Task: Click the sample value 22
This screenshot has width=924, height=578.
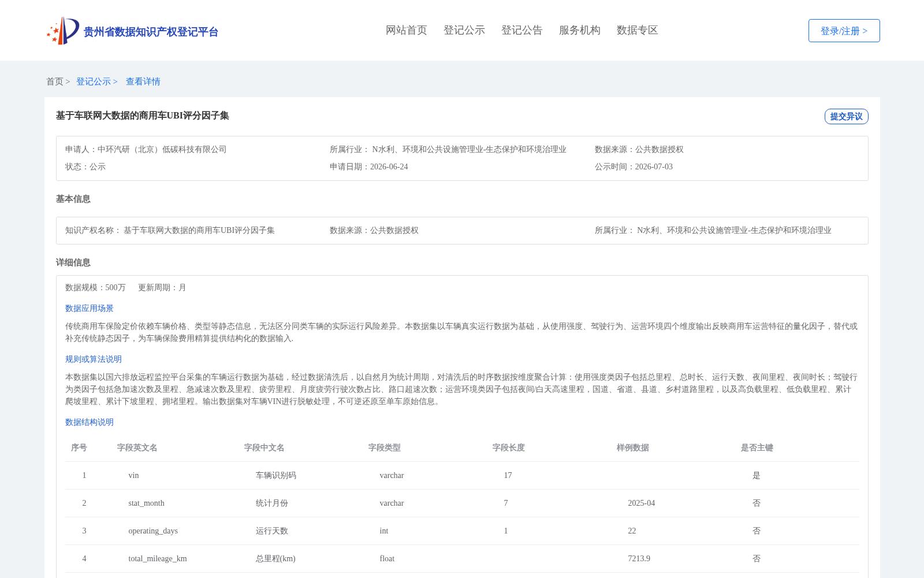Action: point(632,531)
